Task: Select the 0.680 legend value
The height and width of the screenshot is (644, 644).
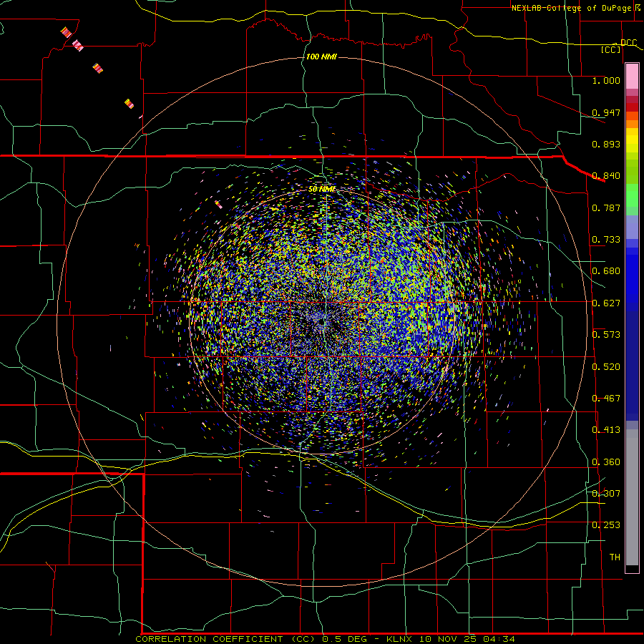Action: (606, 271)
